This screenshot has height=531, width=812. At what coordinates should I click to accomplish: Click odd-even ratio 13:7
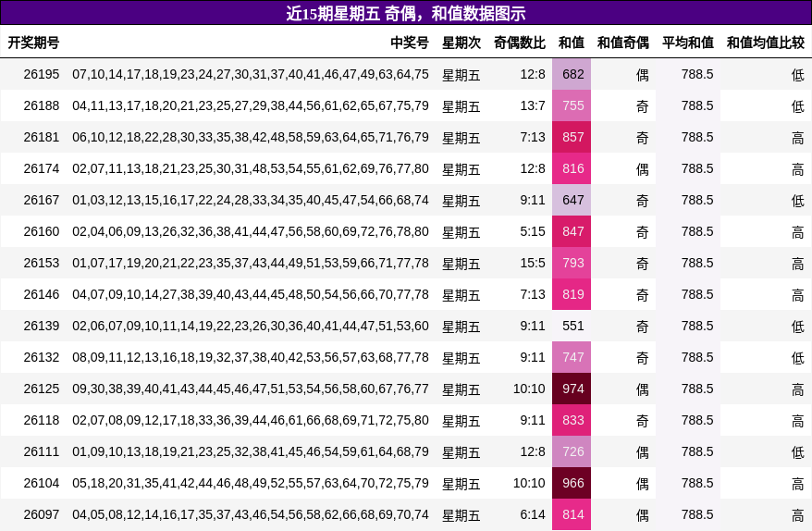[533, 105]
